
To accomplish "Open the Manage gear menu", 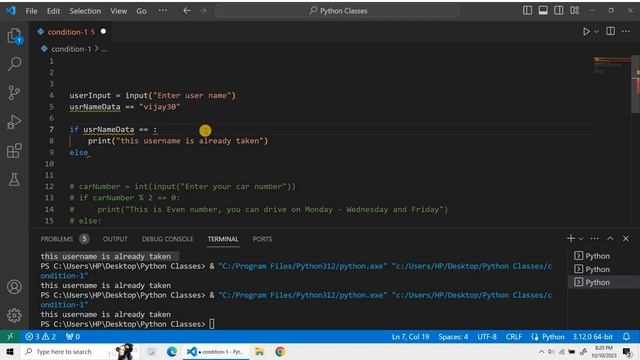I will click(14, 315).
